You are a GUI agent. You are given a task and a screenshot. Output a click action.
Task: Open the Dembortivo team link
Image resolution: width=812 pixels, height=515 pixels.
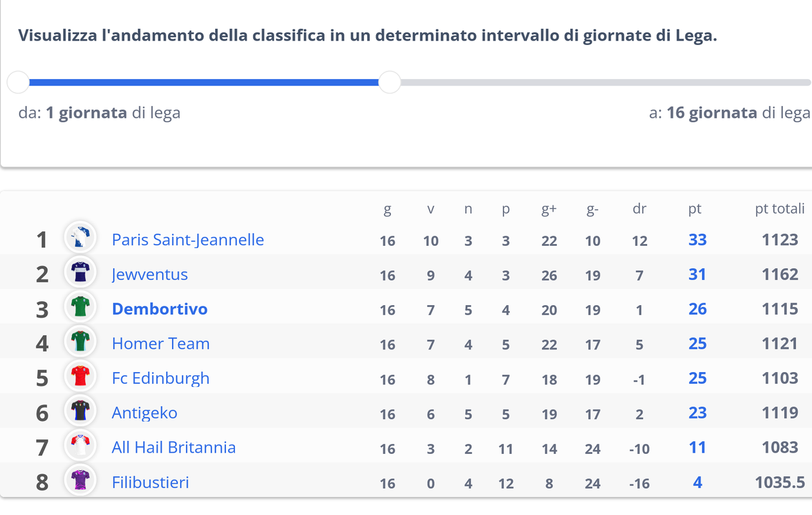pos(160,310)
